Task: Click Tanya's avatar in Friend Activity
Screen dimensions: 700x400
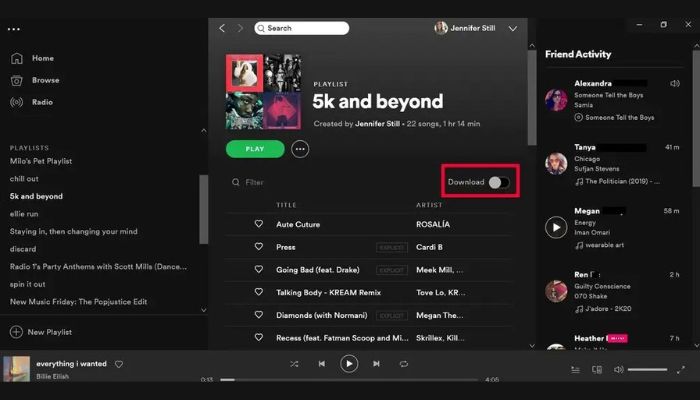Action: tap(556, 163)
